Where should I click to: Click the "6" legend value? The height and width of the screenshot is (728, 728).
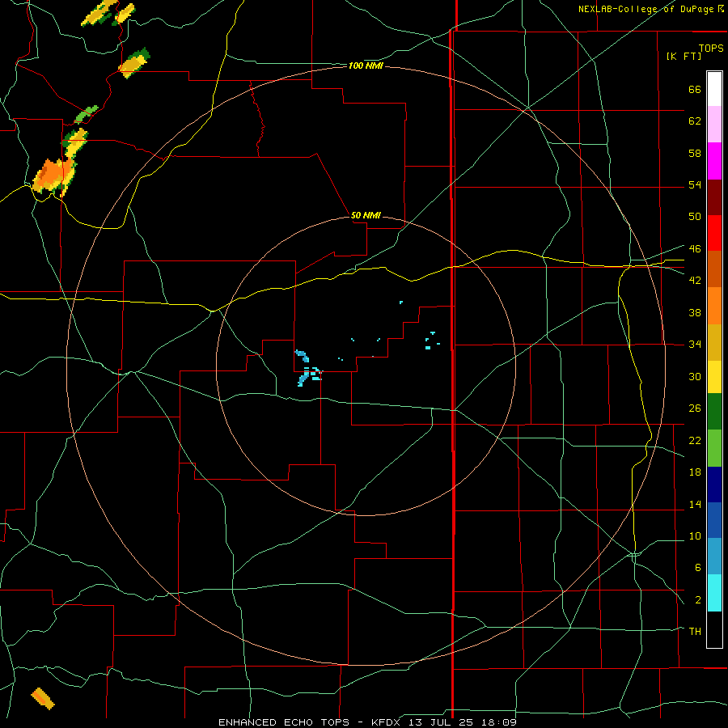point(697,567)
